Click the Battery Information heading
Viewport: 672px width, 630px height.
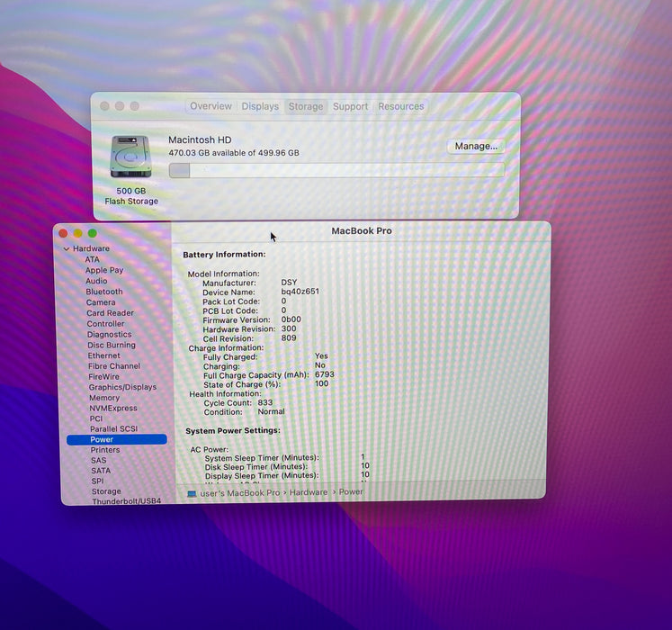224,255
